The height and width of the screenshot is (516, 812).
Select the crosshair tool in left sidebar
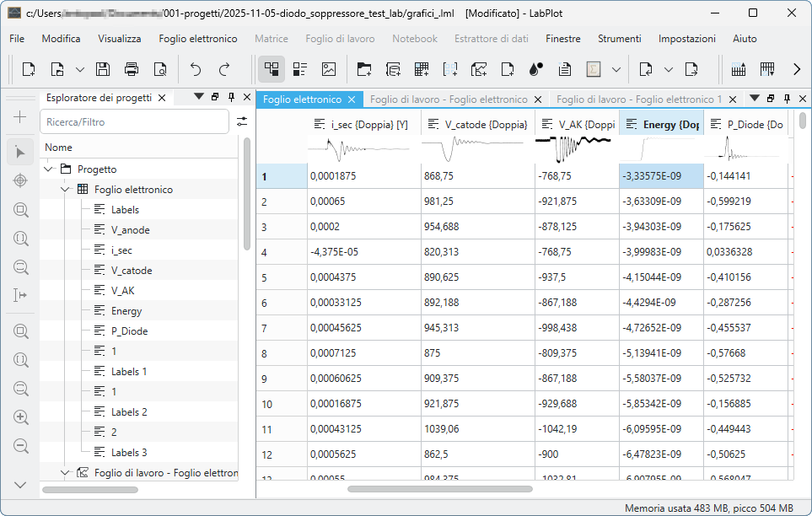(x=21, y=180)
